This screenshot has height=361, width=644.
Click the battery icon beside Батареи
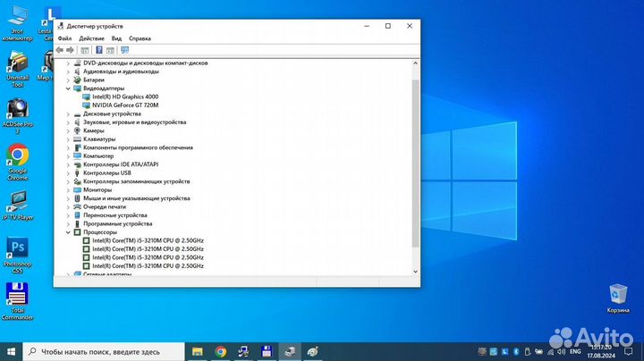[x=77, y=80]
